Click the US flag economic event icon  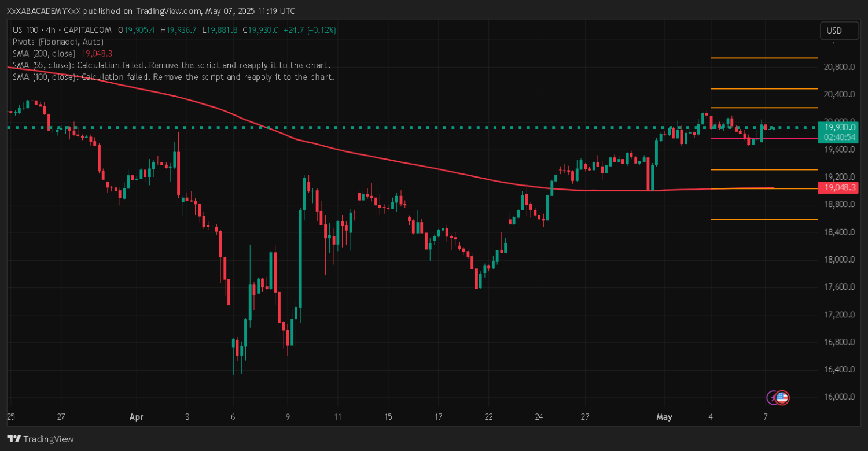782,397
